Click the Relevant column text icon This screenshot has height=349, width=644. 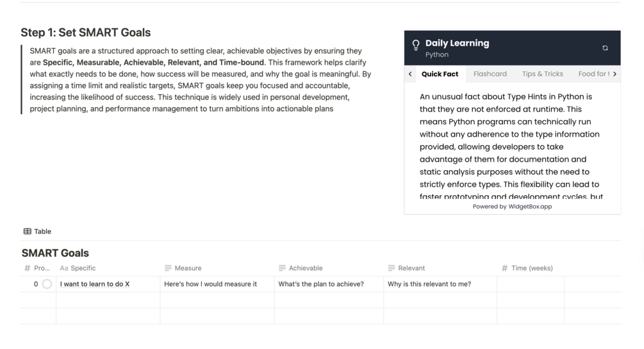(x=392, y=268)
